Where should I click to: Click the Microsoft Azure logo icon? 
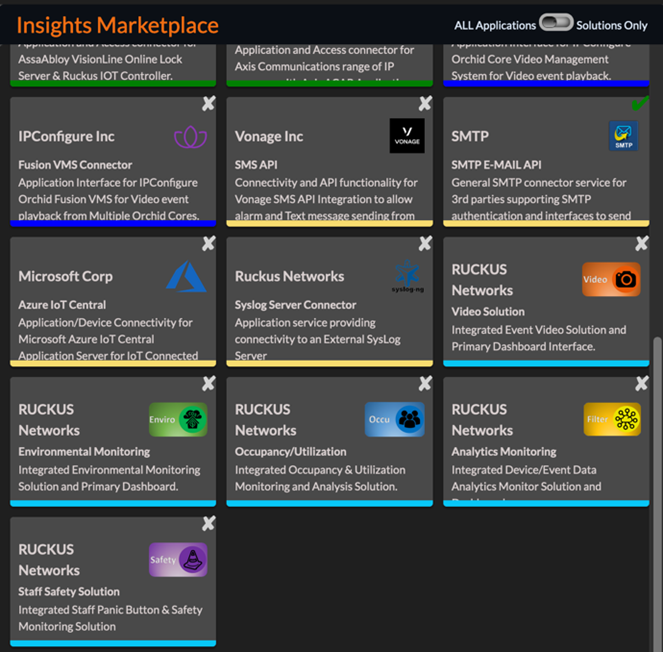click(x=186, y=277)
